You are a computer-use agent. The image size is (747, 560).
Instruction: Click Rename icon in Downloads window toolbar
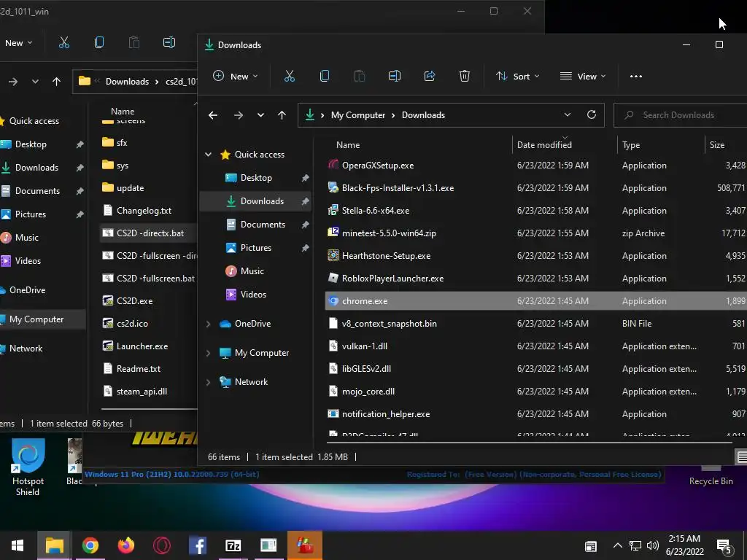pos(395,76)
